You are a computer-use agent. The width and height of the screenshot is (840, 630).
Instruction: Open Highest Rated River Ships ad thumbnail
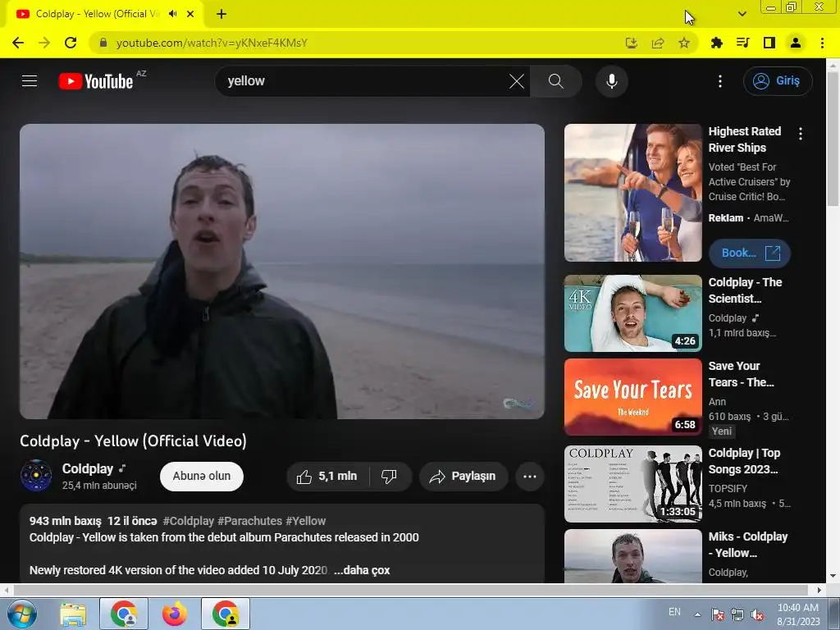(632, 193)
